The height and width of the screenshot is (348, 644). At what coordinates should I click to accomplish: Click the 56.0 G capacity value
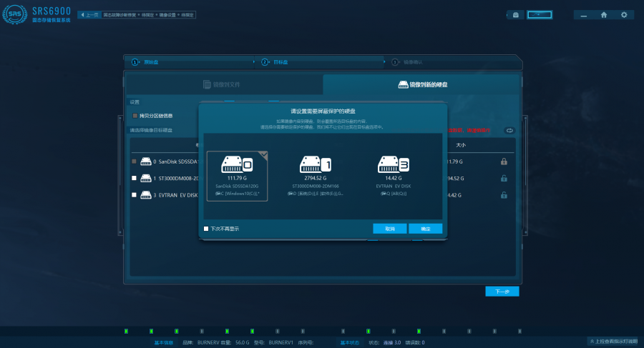coord(243,342)
